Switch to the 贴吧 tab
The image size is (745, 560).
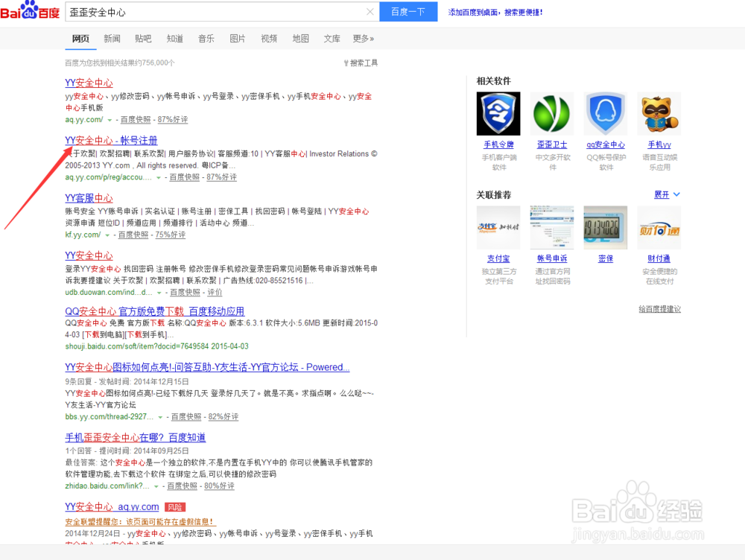click(x=143, y=39)
